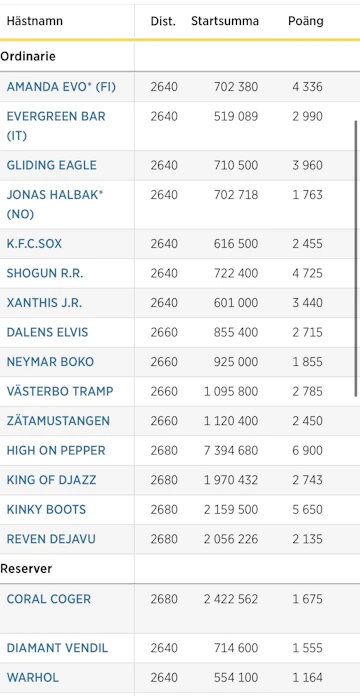Select the REVEN DEJAVU link

51,539
